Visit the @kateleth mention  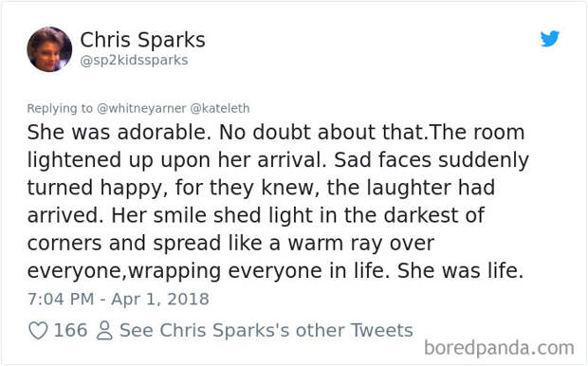coord(220,108)
